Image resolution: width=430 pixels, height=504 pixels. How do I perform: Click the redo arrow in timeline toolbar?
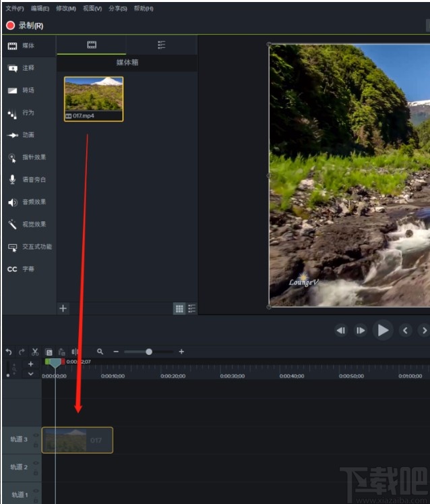point(22,352)
